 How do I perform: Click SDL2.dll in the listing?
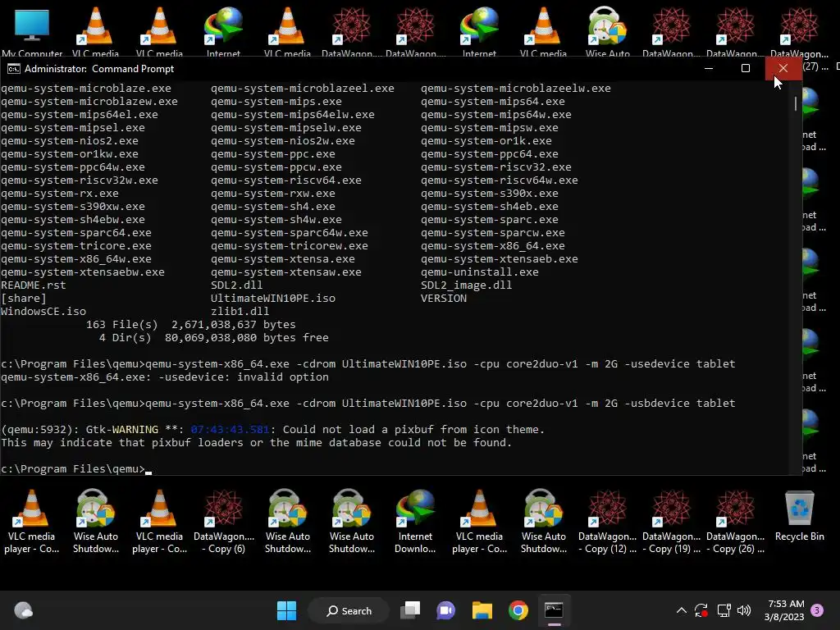[x=237, y=285]
